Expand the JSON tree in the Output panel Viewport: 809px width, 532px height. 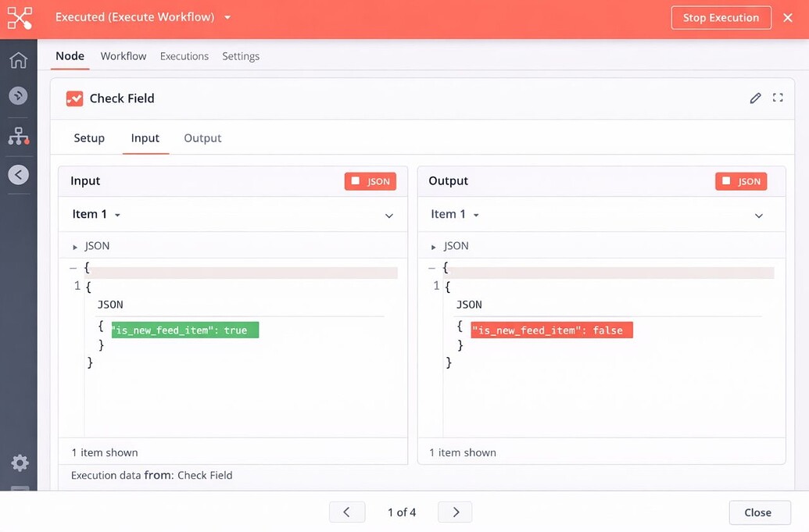(x=434, y=245)
